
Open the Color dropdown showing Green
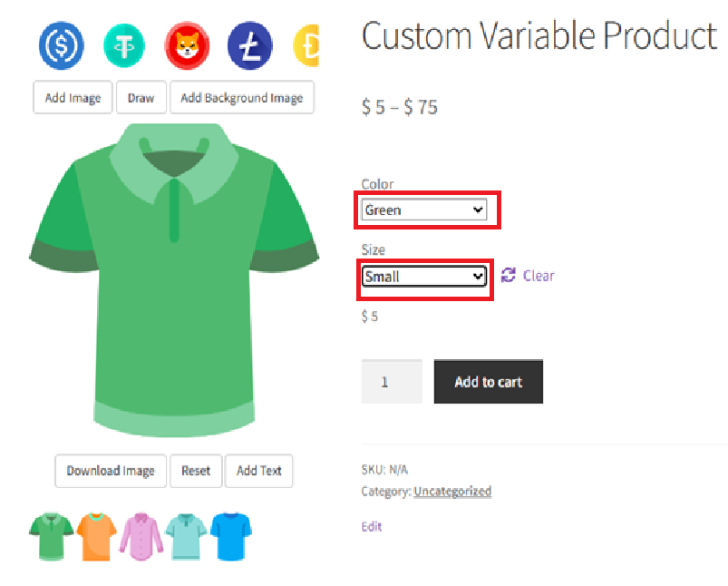pos(424,210)
